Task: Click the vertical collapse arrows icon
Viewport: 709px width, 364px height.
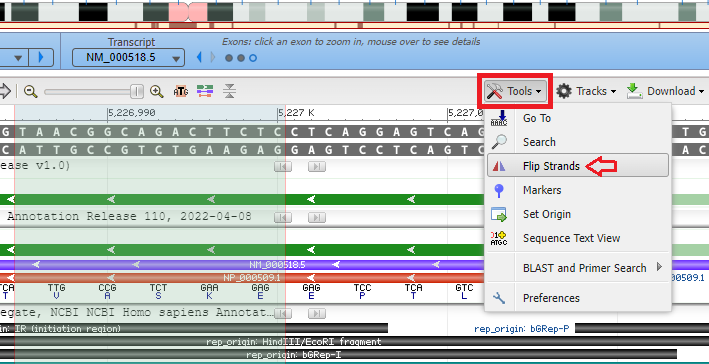Action: [x=230, y=91]
